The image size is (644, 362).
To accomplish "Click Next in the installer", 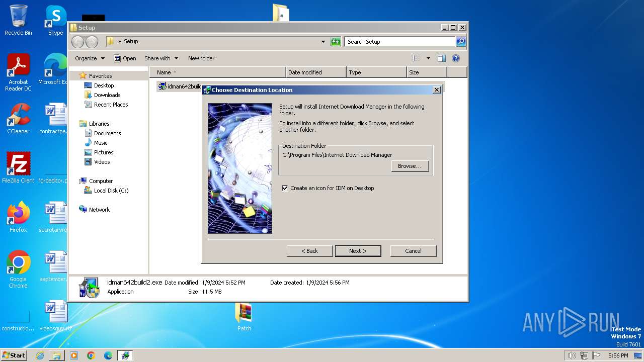I will [358, 251].
